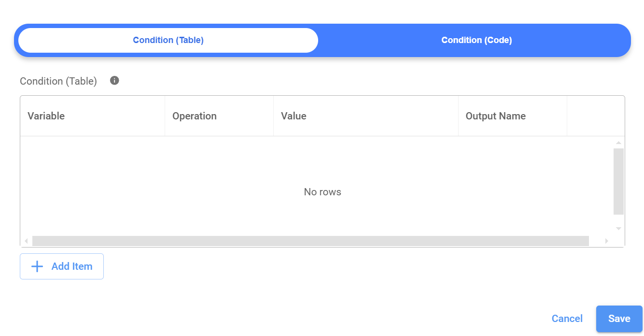Screen dimensions: 644x336
Task: Add a new item to the table
Action: 62,266
